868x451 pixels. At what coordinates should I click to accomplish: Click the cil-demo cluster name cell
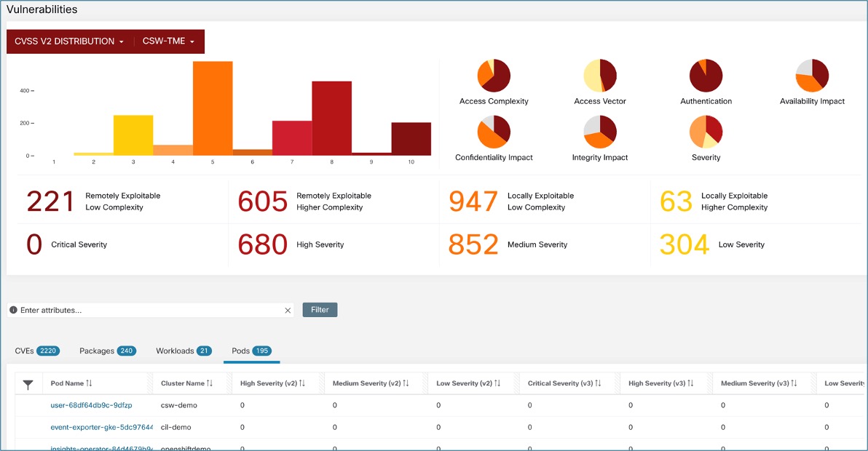pos(176,427)
